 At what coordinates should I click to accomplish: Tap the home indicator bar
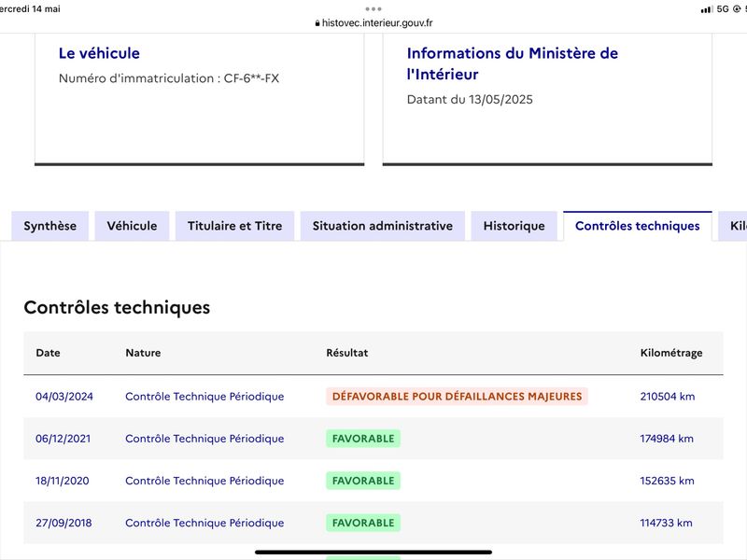[x=373, y=553]
